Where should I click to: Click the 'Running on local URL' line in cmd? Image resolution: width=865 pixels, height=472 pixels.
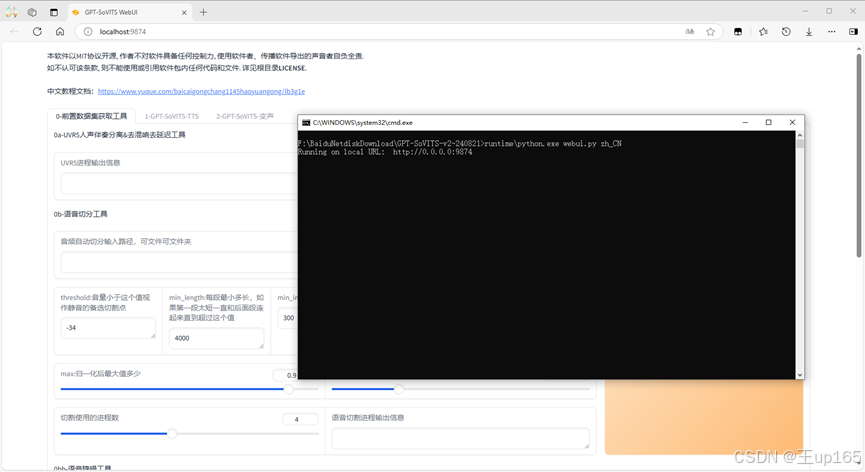tap(385, 152)
